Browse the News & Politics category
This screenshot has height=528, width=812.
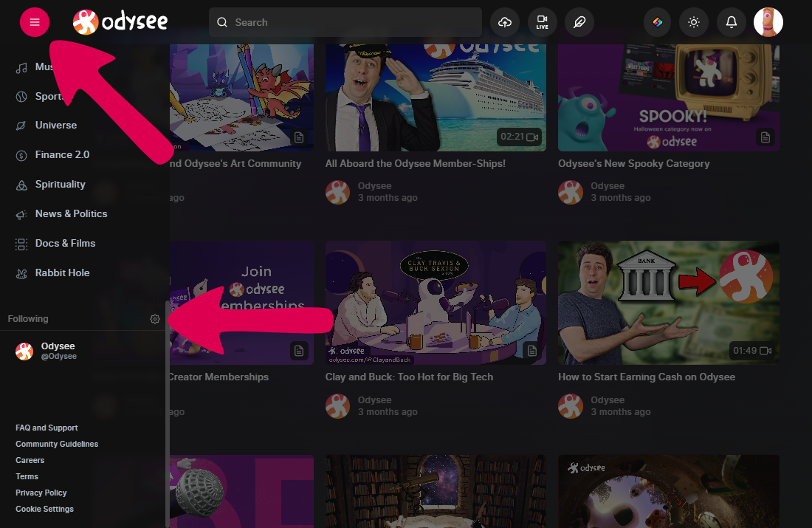[x=71, y=214]
